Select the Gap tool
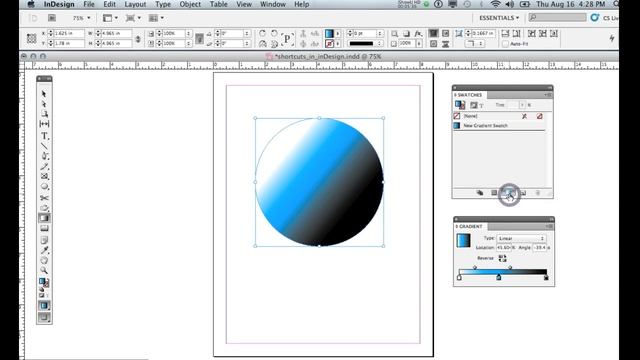 pyautogui.click(x=44, y=124)
